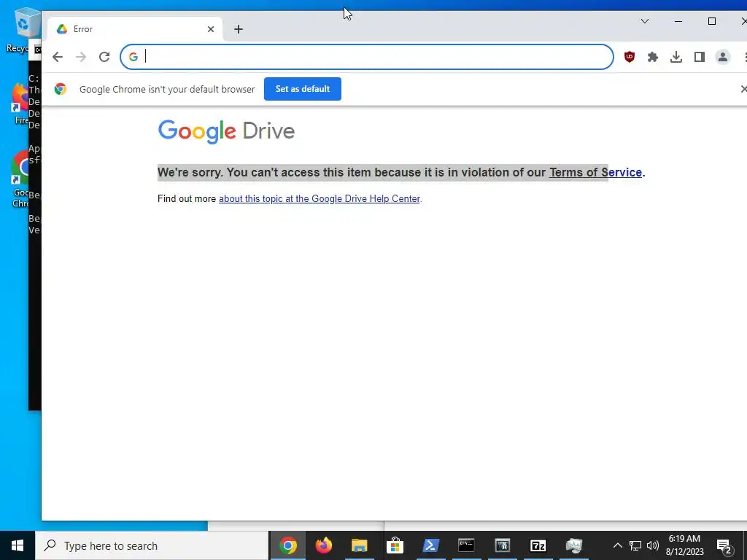
Task: Click the taskbar search box
Action: [x=152, y=545]
